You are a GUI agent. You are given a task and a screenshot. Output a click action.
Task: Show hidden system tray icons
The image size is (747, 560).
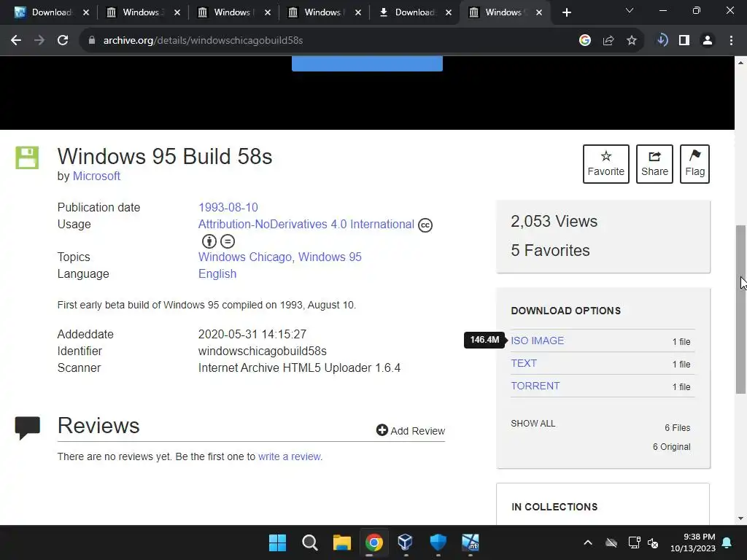tap(588, 542)
